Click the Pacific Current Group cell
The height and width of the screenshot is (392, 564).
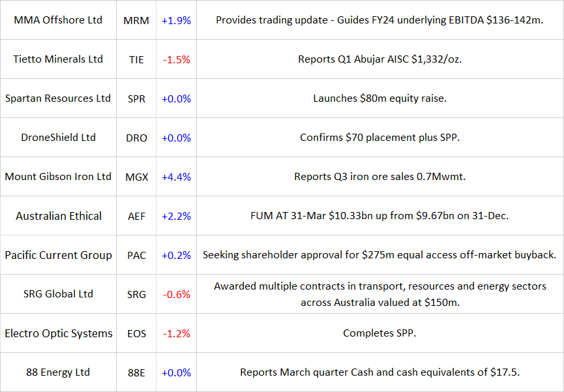click(58, 255)
